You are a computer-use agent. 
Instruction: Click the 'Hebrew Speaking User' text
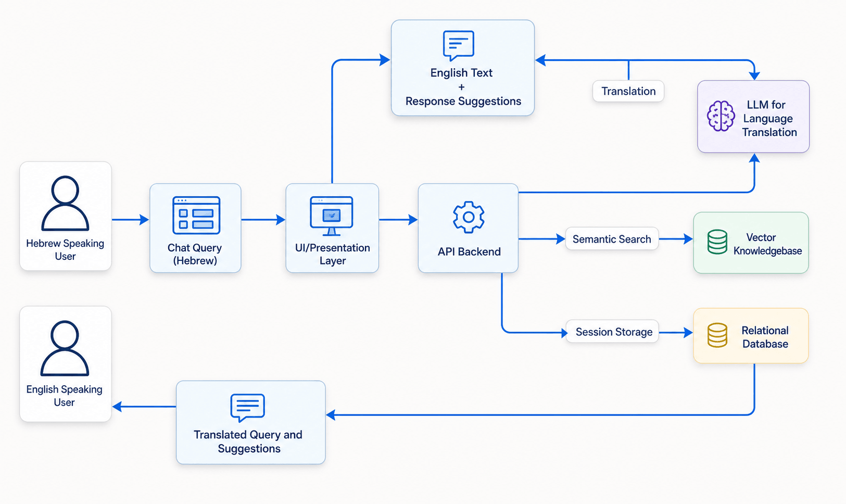point(65,250)
